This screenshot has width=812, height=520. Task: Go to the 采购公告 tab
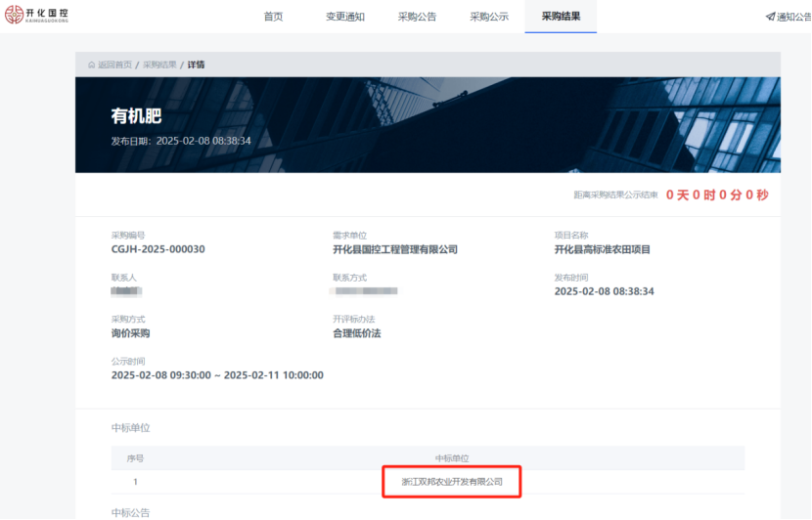tap(417, 17)
